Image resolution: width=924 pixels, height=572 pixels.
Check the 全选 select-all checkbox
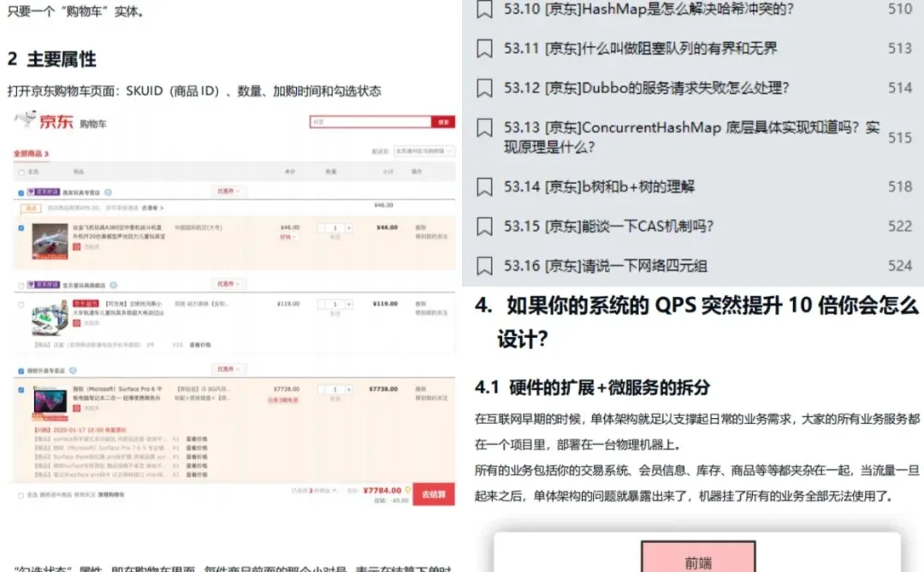click(x=21, y=172)
